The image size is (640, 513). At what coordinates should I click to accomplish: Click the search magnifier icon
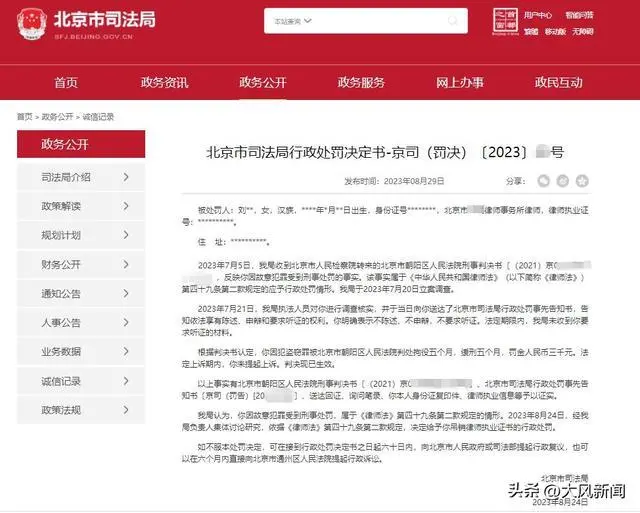[453, 20]
